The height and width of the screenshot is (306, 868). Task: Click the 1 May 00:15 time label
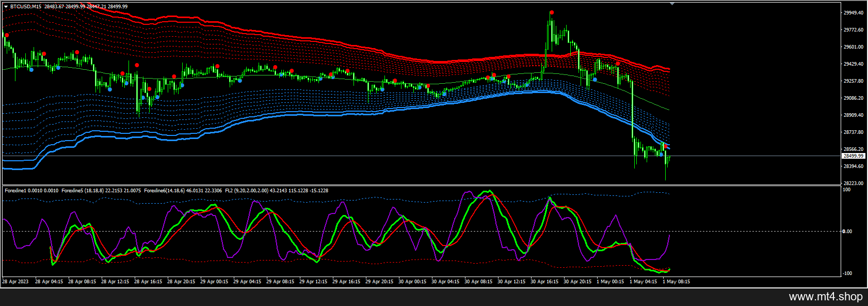[610, 282]
